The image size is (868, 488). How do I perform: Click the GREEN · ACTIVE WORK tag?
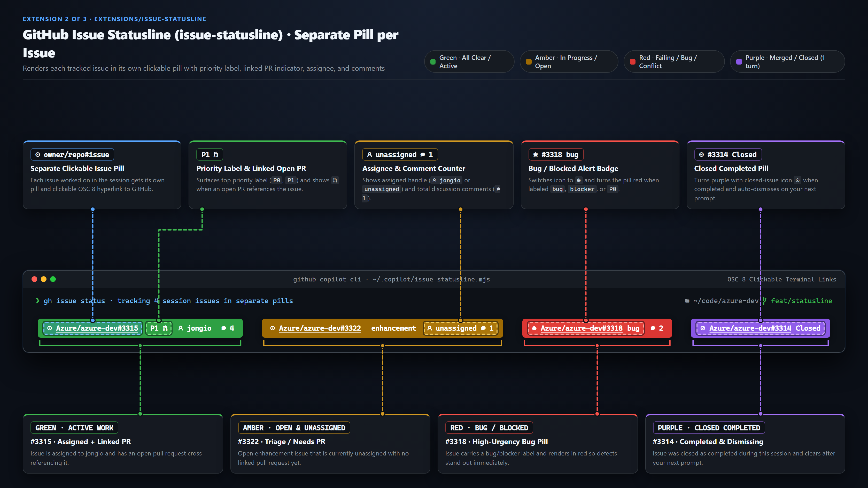point(74,428)
